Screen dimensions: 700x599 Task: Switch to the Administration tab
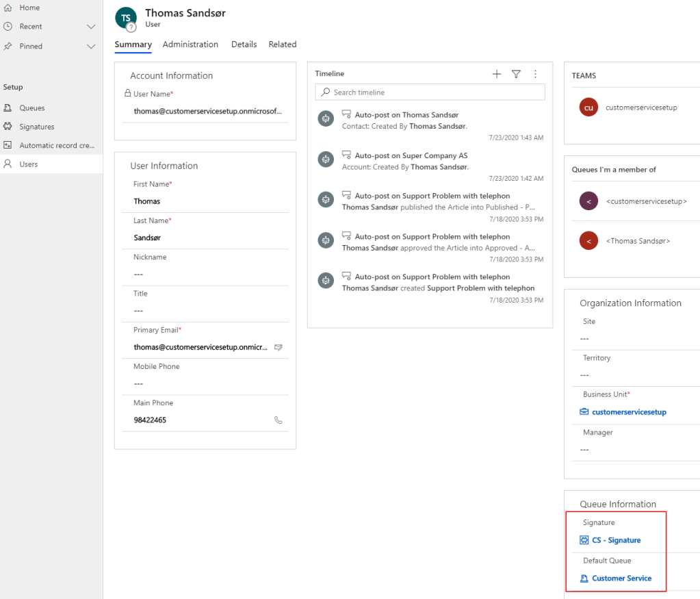pos(190,44)
